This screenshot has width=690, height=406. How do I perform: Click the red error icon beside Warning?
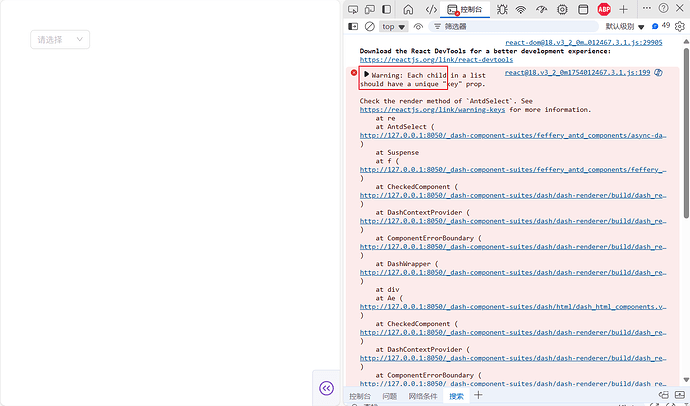[x=354, y=73]
